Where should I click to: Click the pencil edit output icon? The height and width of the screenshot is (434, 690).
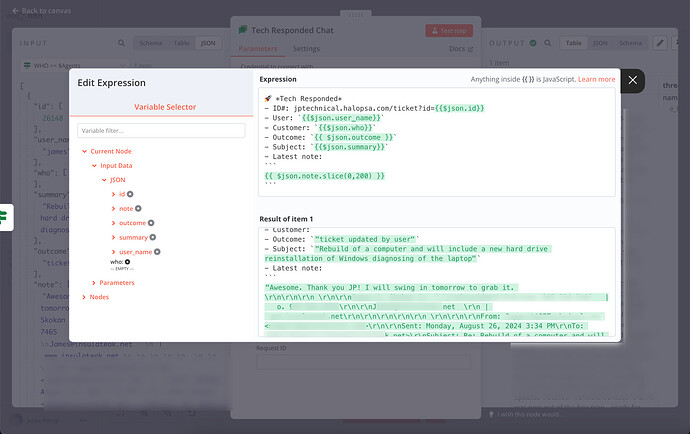click(x=660, y=43)
